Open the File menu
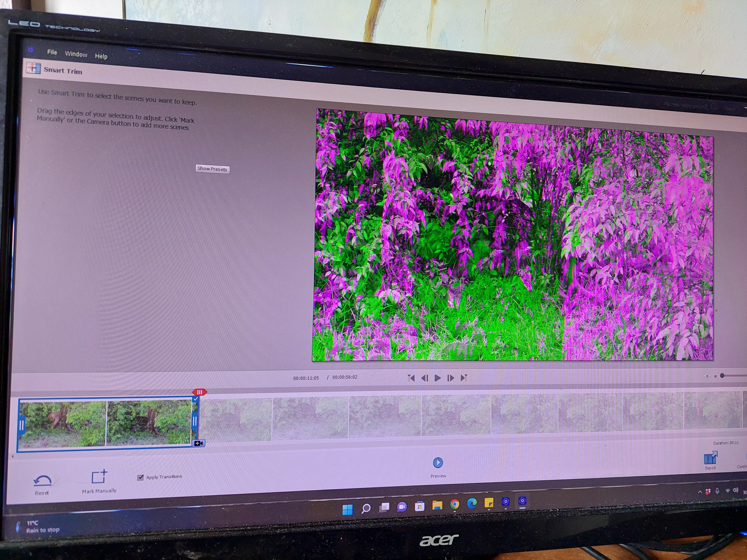The width and height of the screenshot is (747, 560). 52,52
